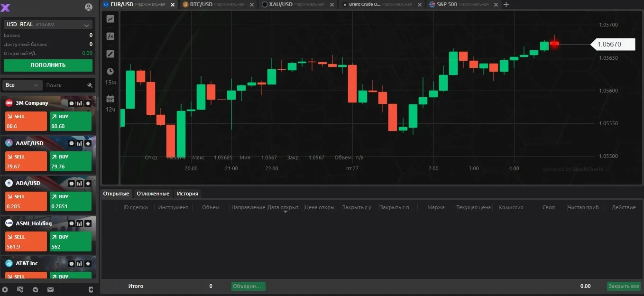The width and height of the screenshot is (644, 296).
Task: Close the EUR/USD chart tab
Action: [172, 4]
